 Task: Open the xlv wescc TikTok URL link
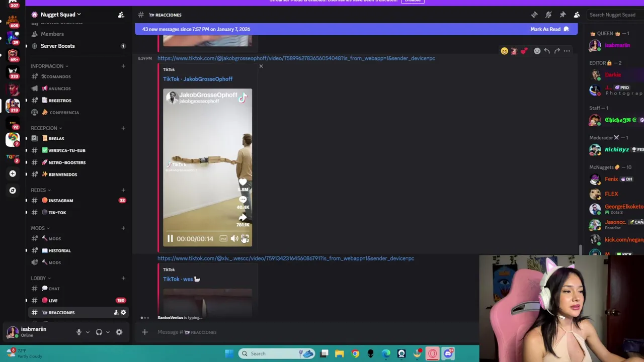(x=286, y=258)
